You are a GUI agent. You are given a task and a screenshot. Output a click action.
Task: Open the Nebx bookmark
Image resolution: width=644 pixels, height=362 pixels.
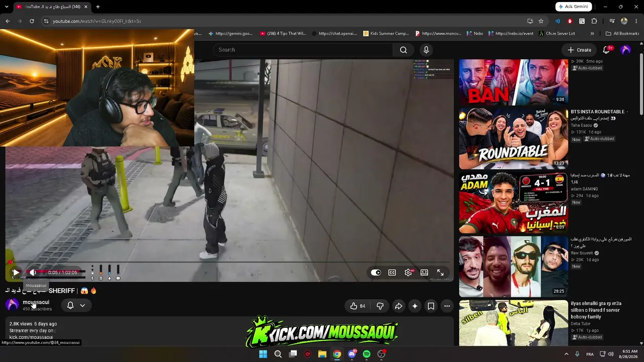point(474,34)
